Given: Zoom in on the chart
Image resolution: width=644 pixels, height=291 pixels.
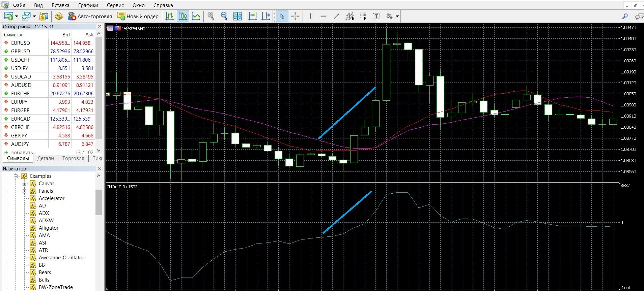Looking at the screenshot, I should (x=211, y=16).
